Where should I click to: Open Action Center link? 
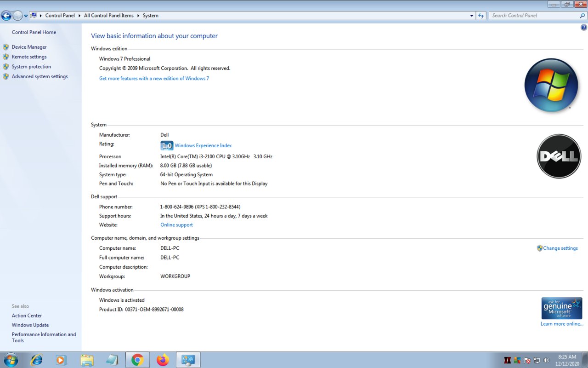pos(27,316)
